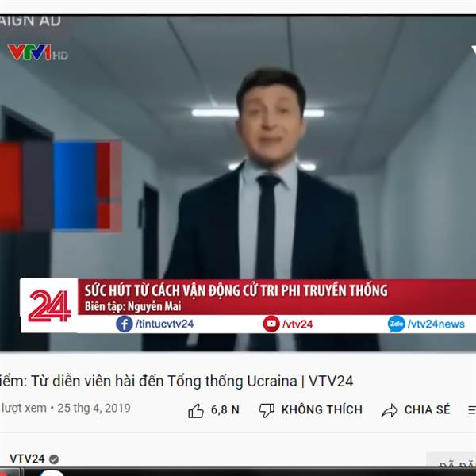Click the video frame to pause playback

(238, 183)
